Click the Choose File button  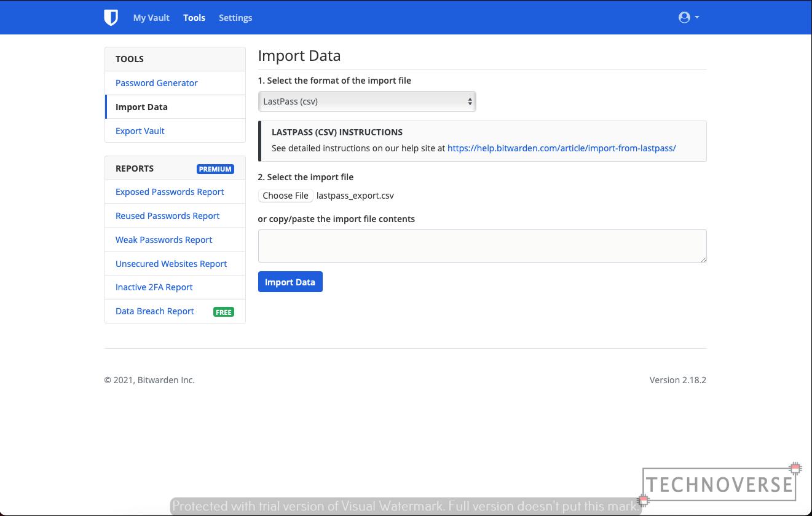pyautogui.click(x=286, y=196)
